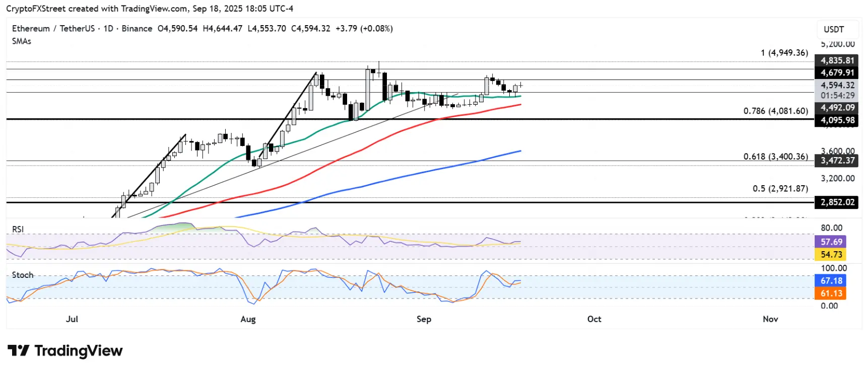The image size is (868, 370).
Task: Select the Stoch indicator label
Action: 23,275
